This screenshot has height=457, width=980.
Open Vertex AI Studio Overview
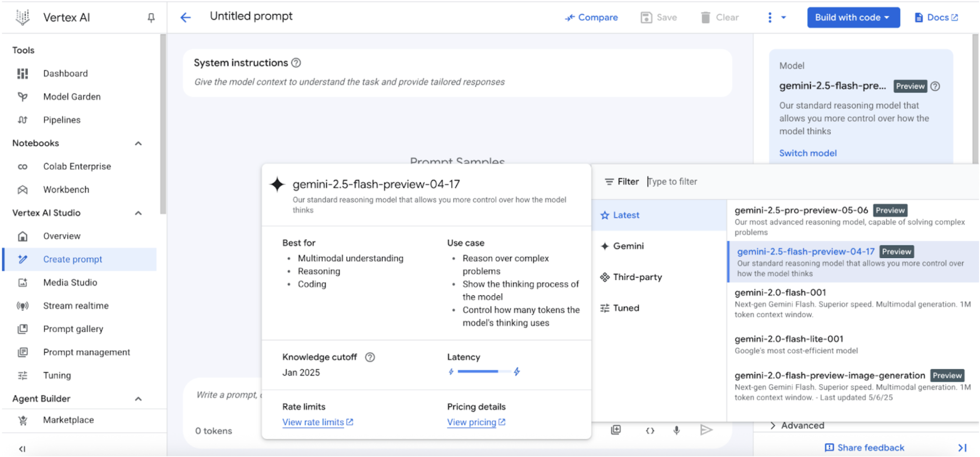pos(62,236)
